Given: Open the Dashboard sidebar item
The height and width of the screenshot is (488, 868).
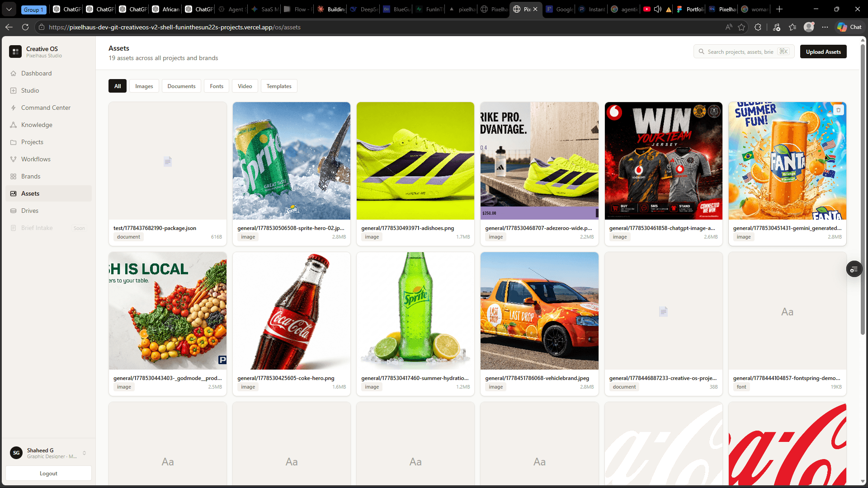Looking at the screenshot, I should point(48,73).
